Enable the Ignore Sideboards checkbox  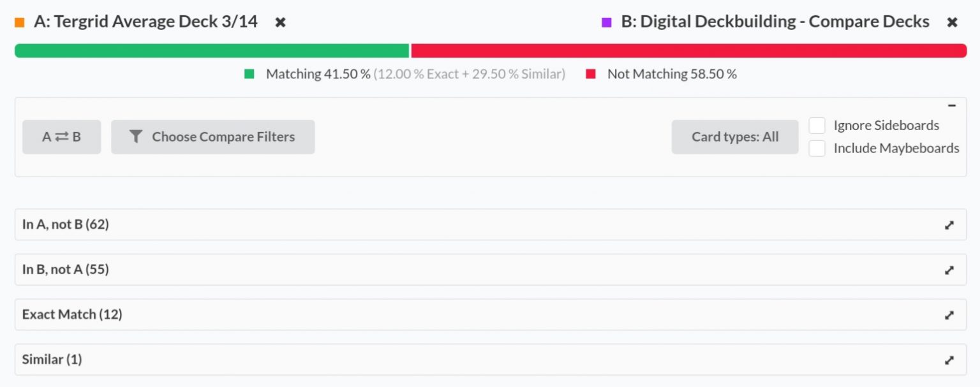click(x=817, y=125)
